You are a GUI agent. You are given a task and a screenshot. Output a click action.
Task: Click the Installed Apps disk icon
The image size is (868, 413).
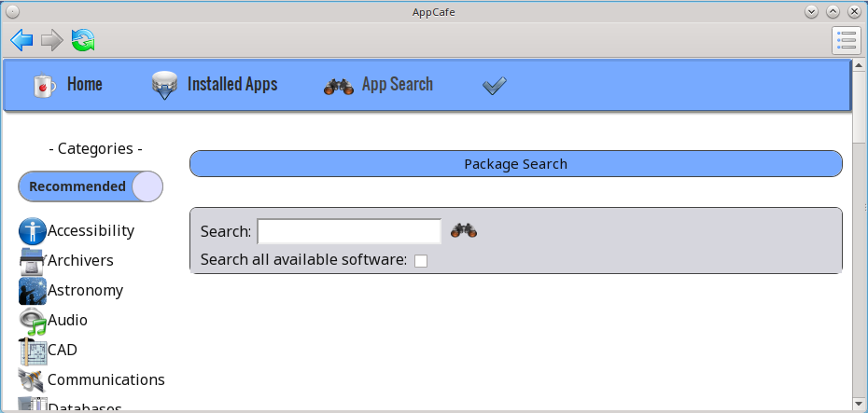tap(164, 85)
